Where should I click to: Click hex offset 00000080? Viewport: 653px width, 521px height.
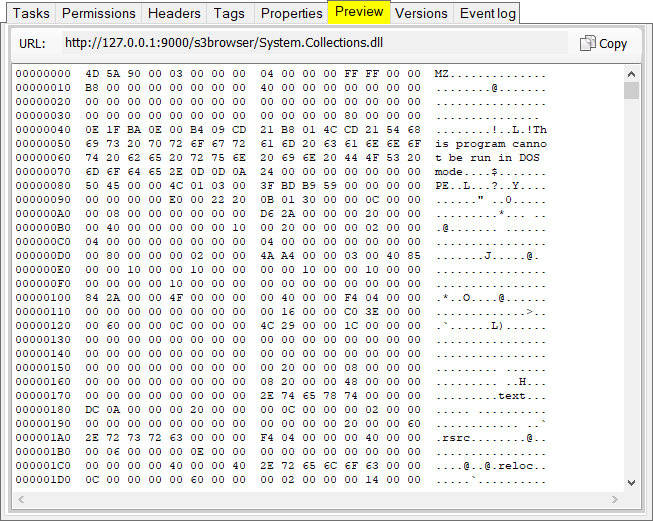click(x=43, y=186)
